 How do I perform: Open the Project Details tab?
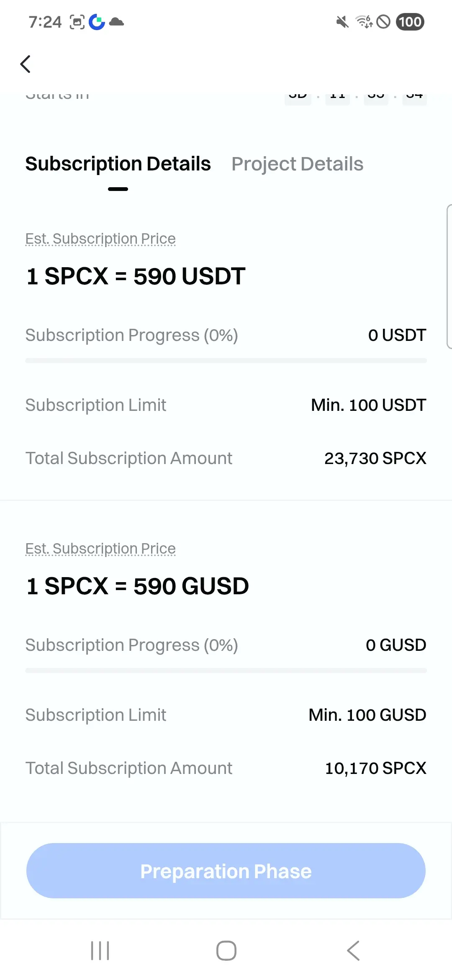pyautogui.click(x=297, y=164)
